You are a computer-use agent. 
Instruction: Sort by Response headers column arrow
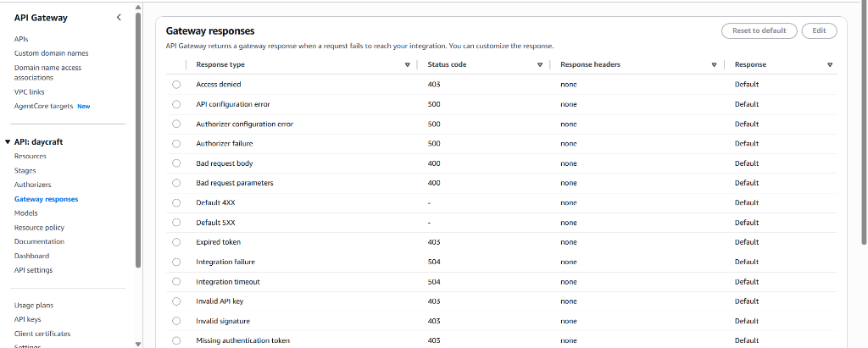pos(714,64)
